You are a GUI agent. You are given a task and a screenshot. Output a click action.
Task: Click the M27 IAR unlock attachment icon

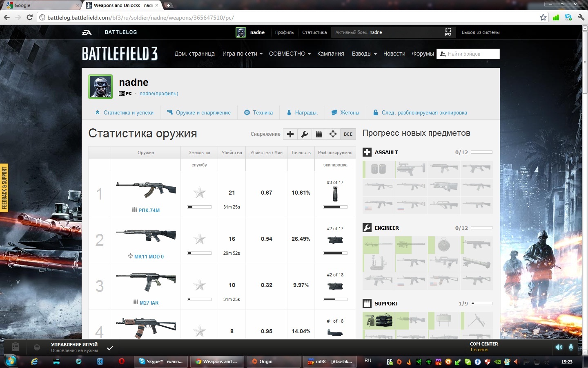pyautogui.click(x=335, y=287)
